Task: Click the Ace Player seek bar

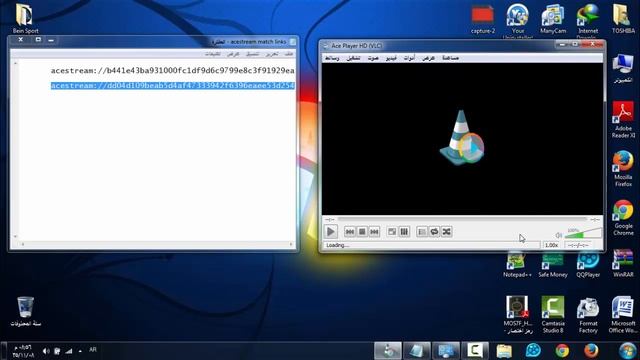Action: point(462,220)
